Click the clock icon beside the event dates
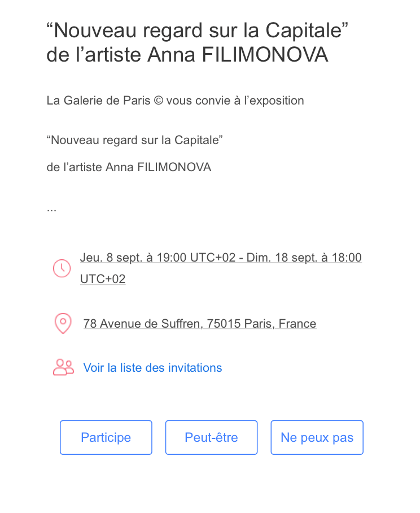The width and height of the screenshot is (420, 513). [x=62, y=268]
